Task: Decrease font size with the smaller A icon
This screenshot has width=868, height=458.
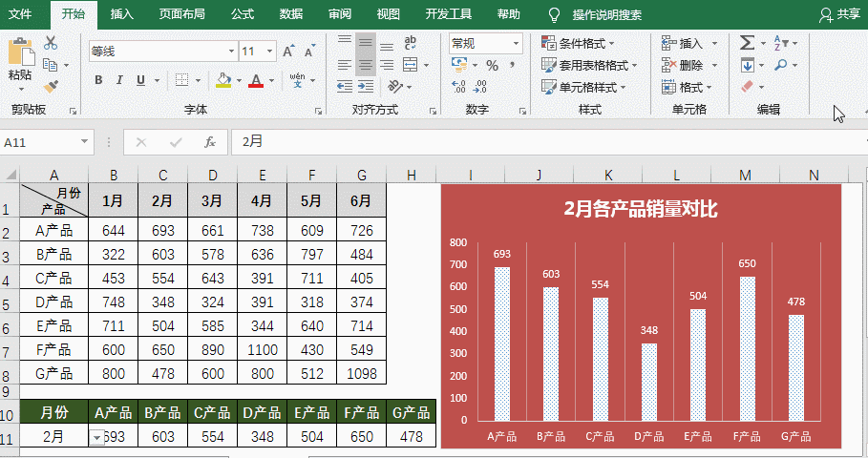Action: pyautogui.click(x=309, y=52)
